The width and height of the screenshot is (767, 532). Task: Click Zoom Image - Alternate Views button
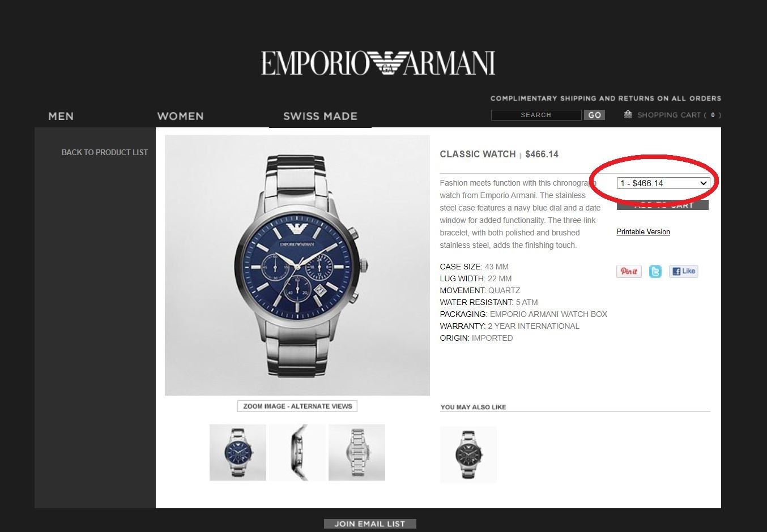coord(297,406)
